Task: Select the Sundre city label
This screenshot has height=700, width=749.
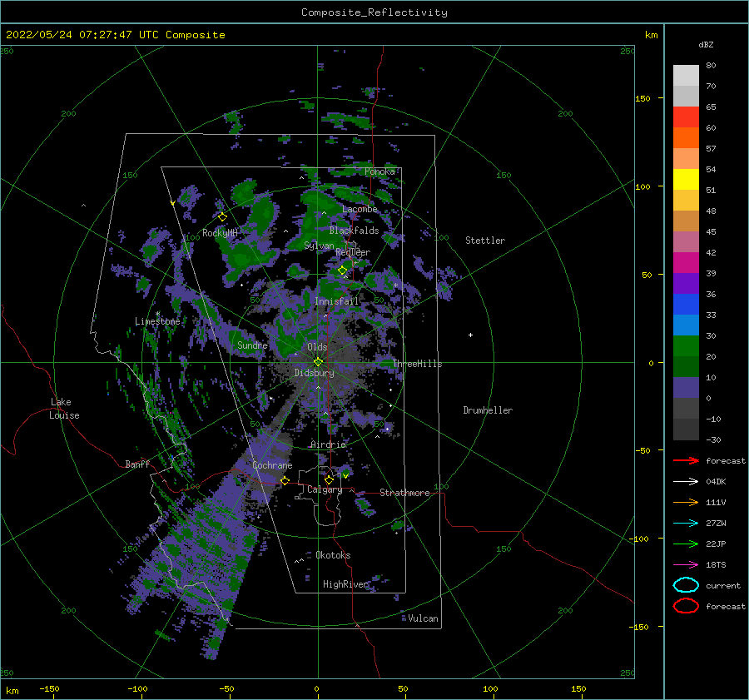Action: (252, 345)
